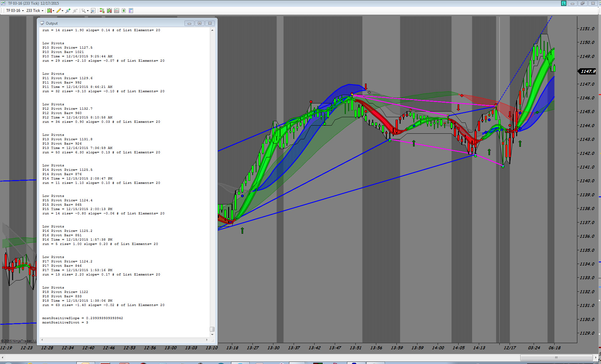Open the Data Series candlestick icon
Viewport: 601px width, 364px height.
109,11
